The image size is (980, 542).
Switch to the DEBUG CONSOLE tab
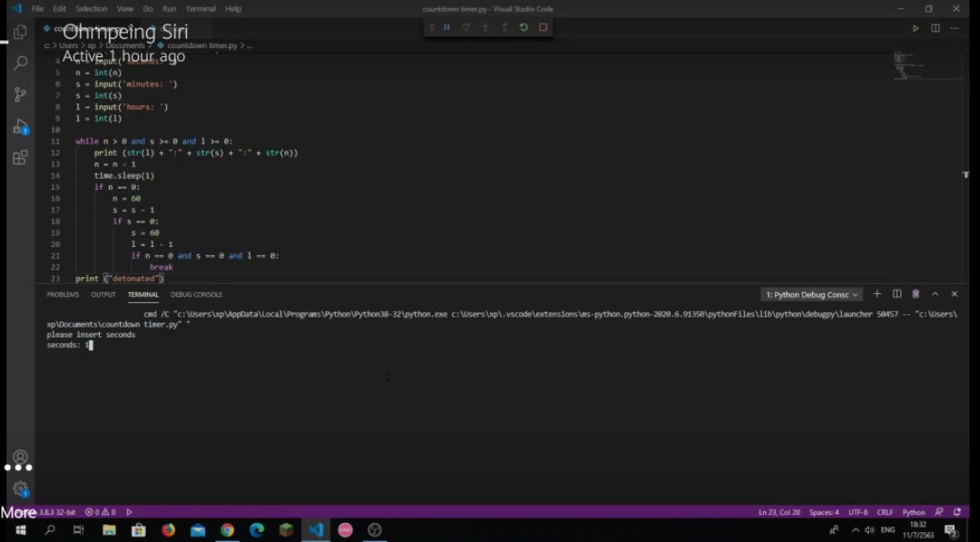click(196, 294)
